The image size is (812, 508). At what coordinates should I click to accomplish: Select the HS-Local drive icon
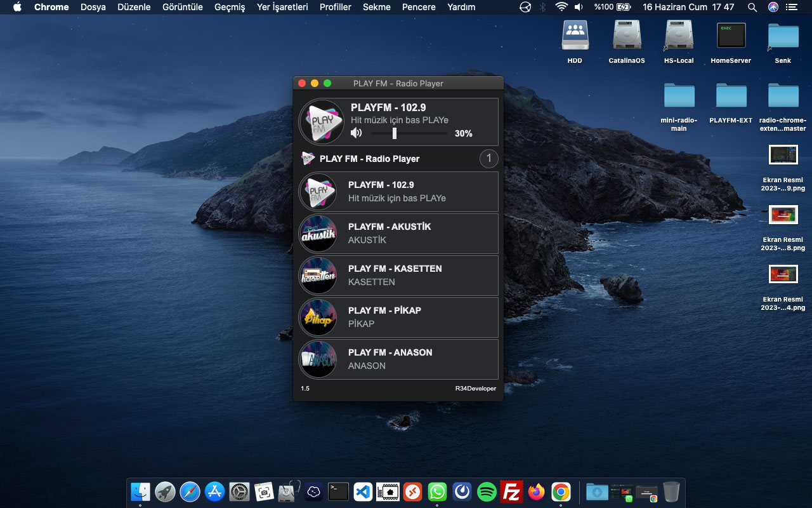[679, 36]
